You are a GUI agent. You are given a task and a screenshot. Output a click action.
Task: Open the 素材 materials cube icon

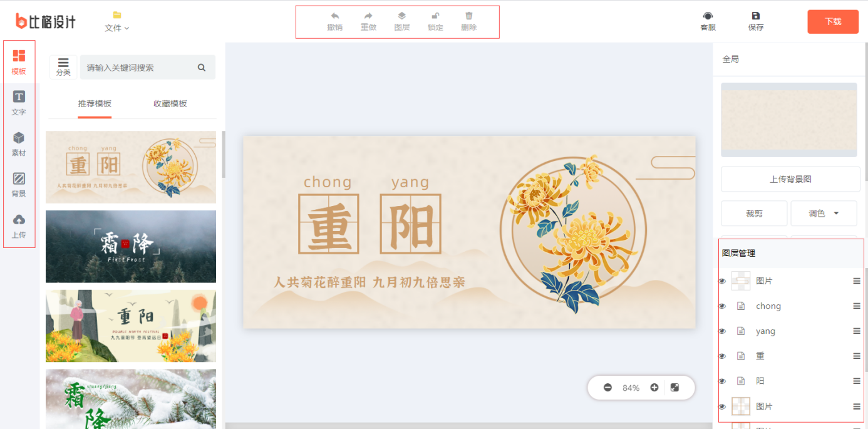[x=19, y=137]
